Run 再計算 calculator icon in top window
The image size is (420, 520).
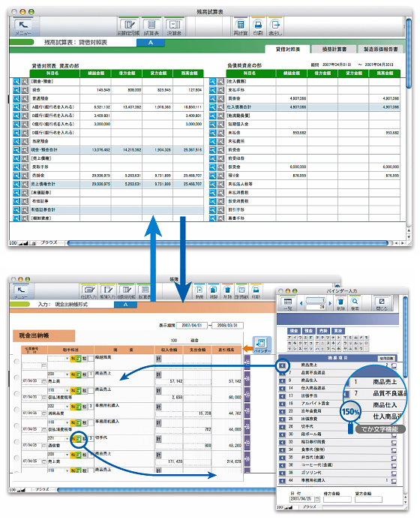241,27
